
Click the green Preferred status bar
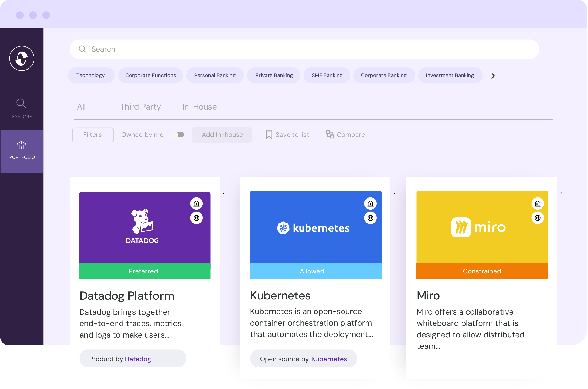coord(145,271)
